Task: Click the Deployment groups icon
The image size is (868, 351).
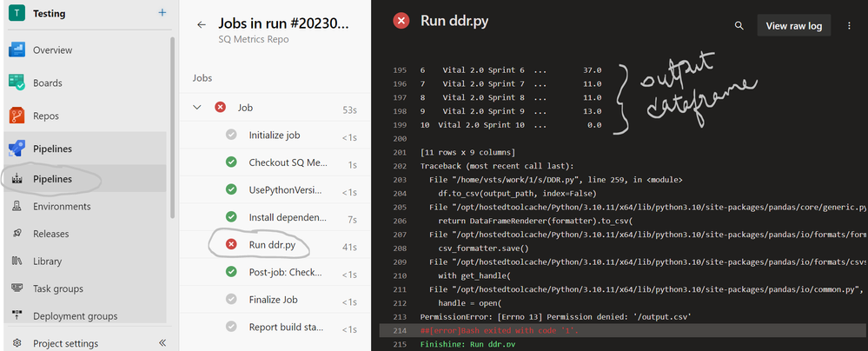Action: tap(17, 316)
